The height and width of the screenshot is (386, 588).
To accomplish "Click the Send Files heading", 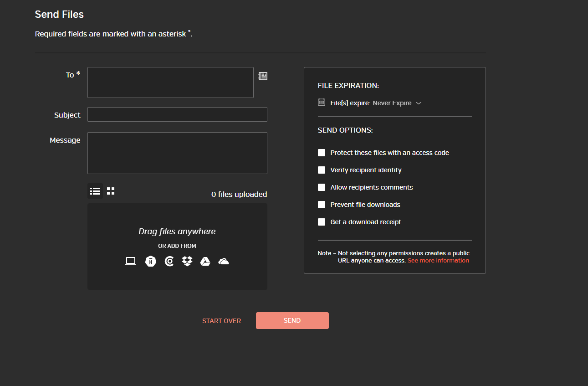I will (x=60, y=14).
